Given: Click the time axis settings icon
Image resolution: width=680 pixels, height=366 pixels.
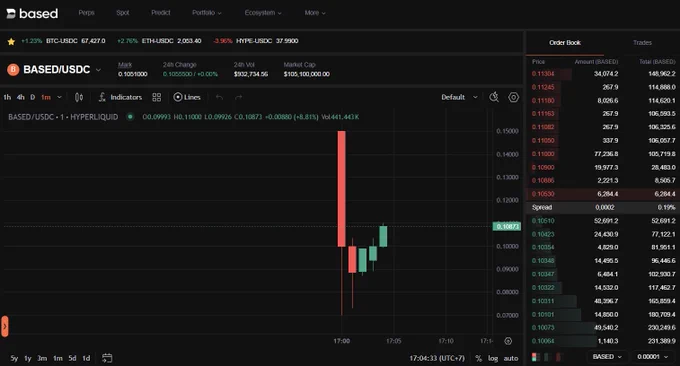Looking at the screenshot, I should click(x=508, y=341).
